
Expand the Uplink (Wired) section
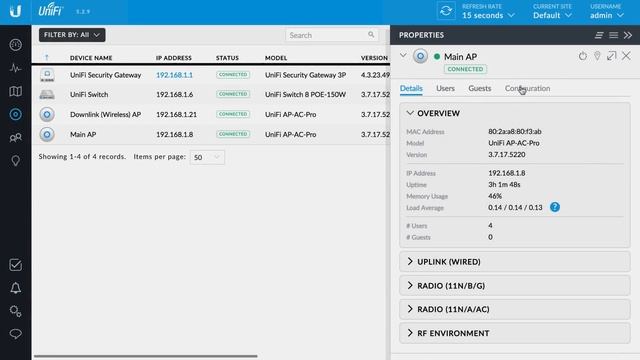515,262
